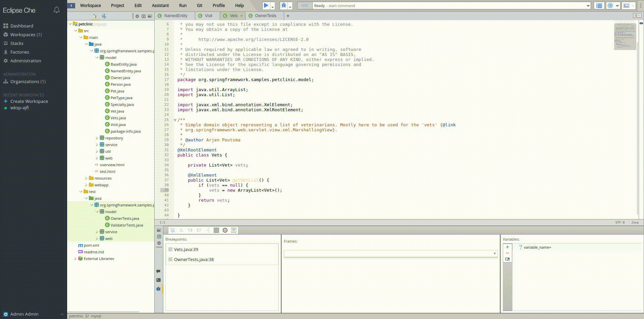Switch to the NamedEntity editor tab
The width and height of the screenshot is (644, 319).
click(x=175, y=16)
